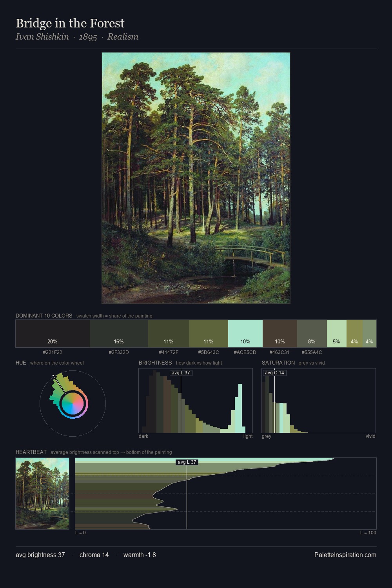The image size is (392, 588).
Task: Click the 'avg L 37' heartbeat label
Action: pos(187,462)
